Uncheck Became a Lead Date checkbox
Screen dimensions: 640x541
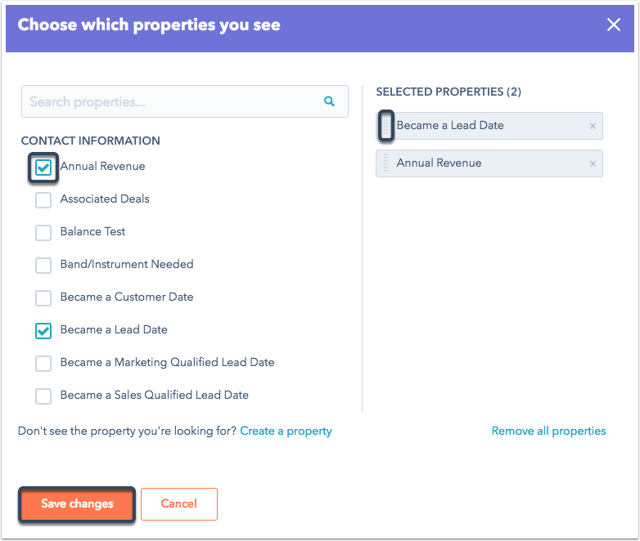(x=43, y=331)
